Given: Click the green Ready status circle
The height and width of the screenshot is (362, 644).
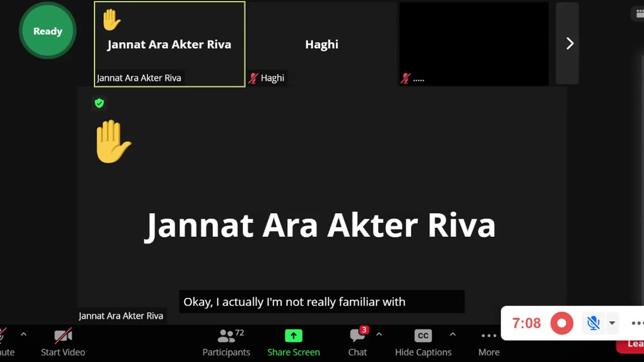Looking at the screenshot, I should [x=48, y=31].
